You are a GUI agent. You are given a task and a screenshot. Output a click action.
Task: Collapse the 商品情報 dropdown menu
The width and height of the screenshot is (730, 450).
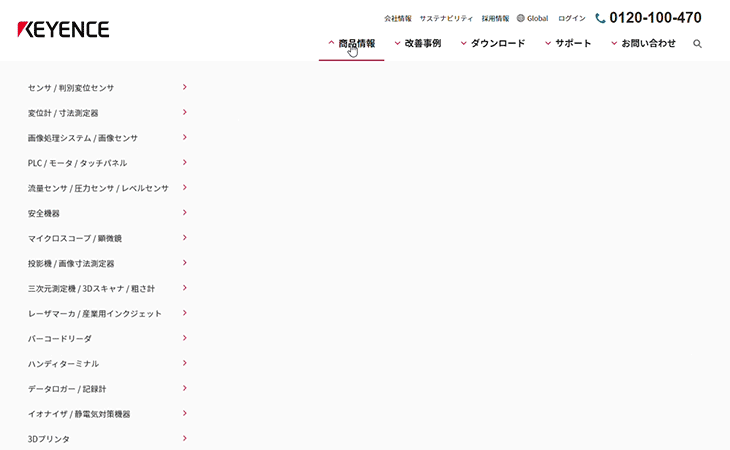351,44
